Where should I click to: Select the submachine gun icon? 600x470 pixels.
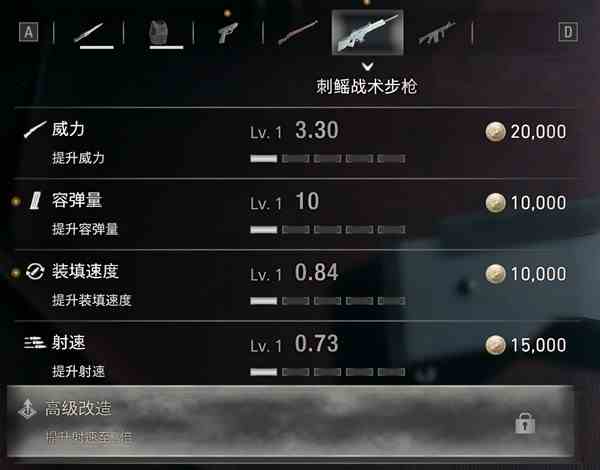[x=437, y=33]
